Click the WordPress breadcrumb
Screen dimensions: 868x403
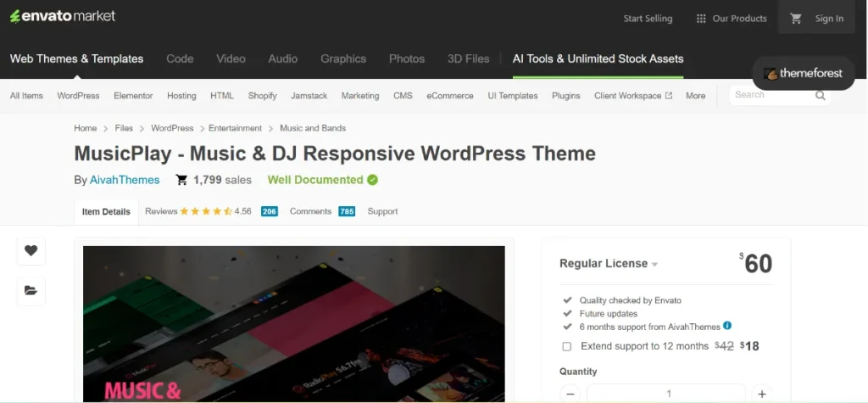click(172, 128)
